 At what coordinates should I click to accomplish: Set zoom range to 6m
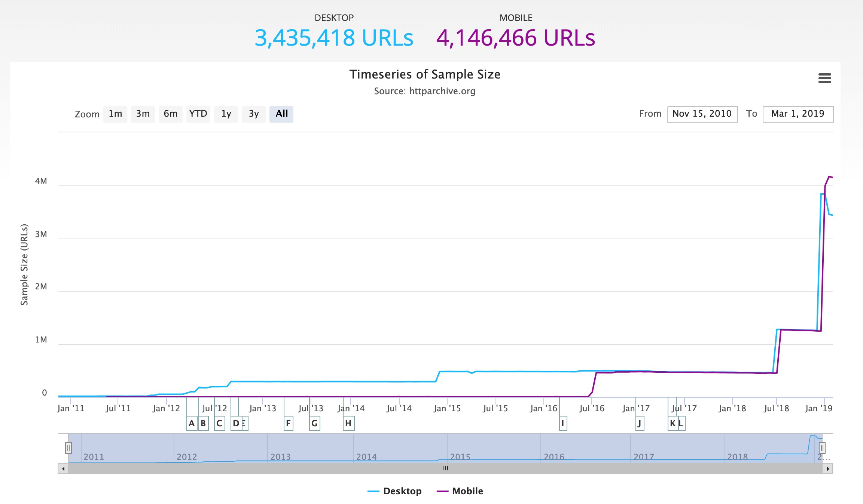171,114
